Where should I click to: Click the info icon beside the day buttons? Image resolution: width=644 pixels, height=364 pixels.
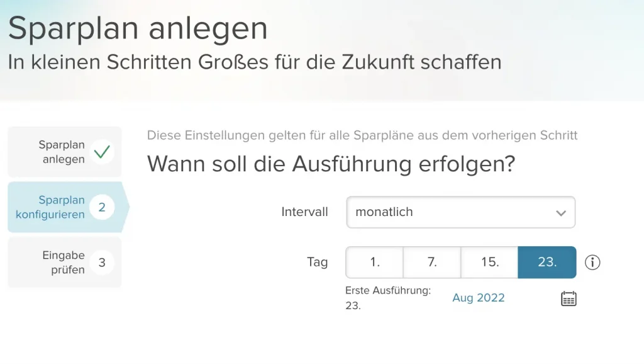592,262
